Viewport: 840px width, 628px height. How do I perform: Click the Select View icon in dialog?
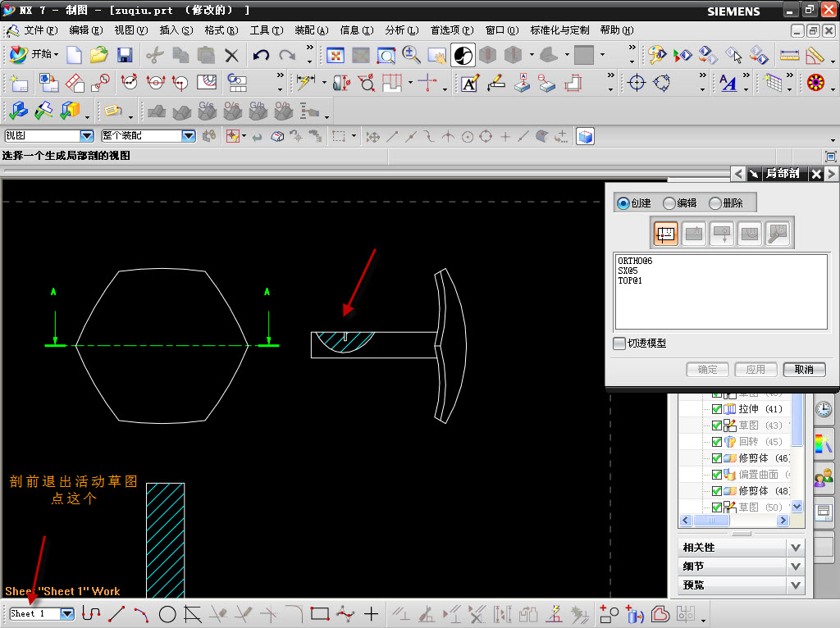coord(665,234)
